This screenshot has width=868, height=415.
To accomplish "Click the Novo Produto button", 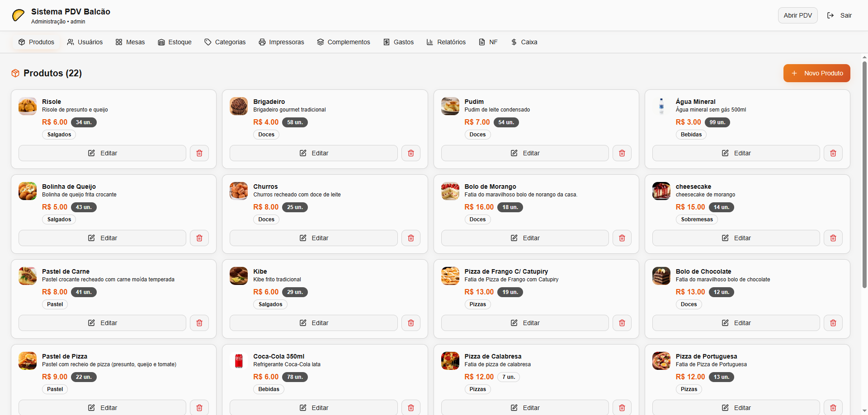I will click(x=816, y=73).
